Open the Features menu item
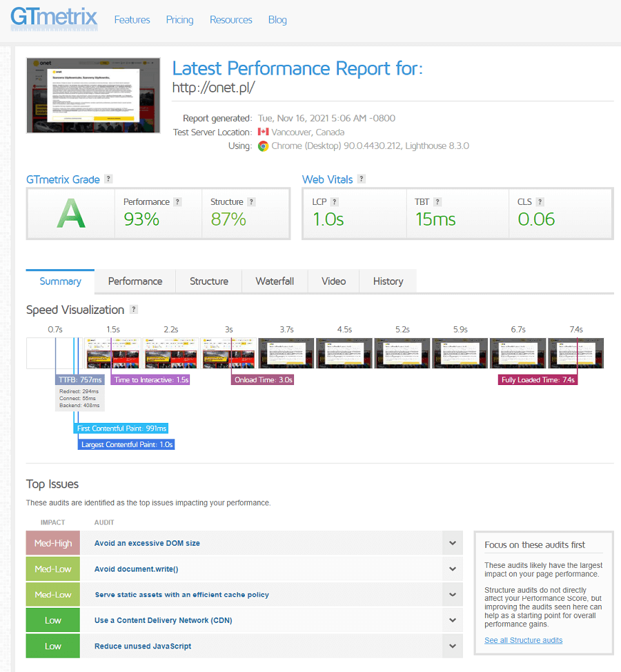The image size is (621, 672). coord(132,20)
